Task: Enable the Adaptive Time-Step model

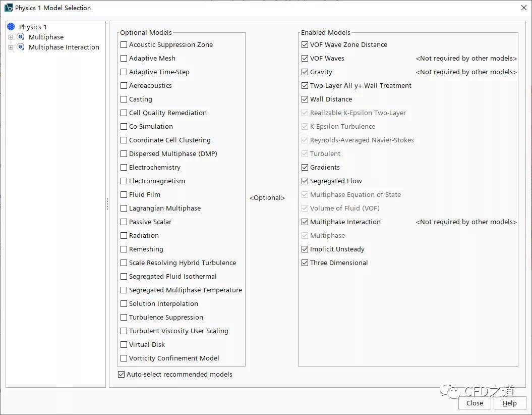Action: click(124, 72)
